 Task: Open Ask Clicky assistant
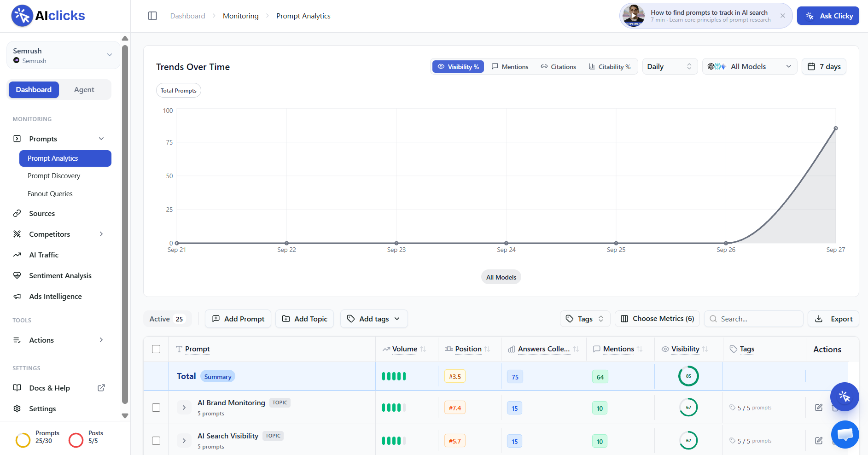[828, 16]
